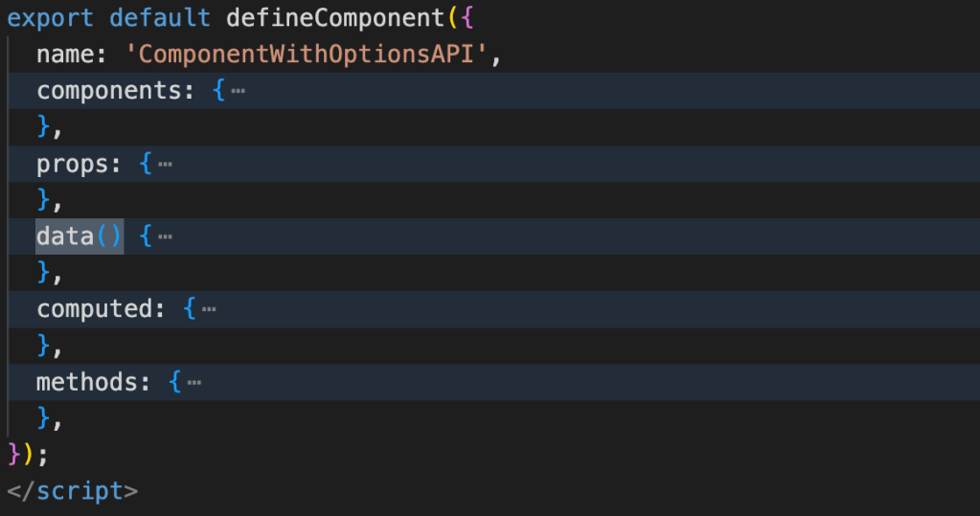This screenshot has height=516, width=980.
Task: Click the 'ComponentWithOptionsAPI' string
Action: 307,56
